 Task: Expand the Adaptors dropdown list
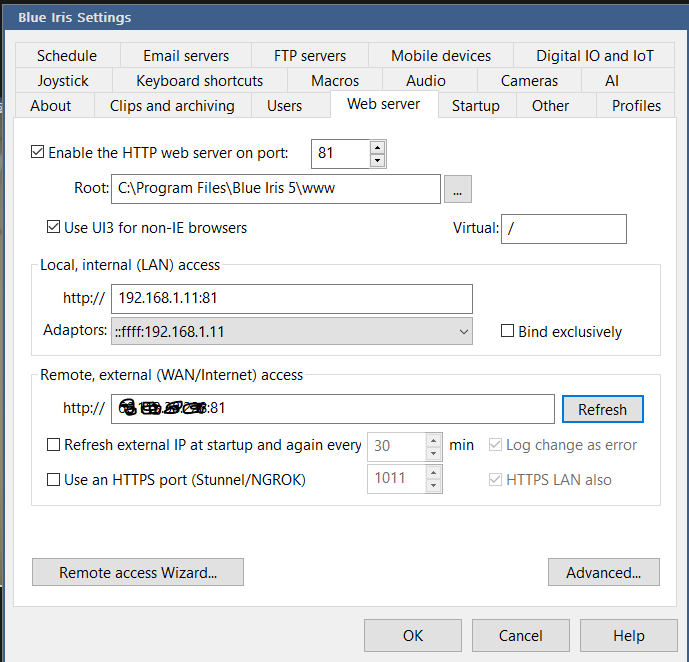pos(463,331)
